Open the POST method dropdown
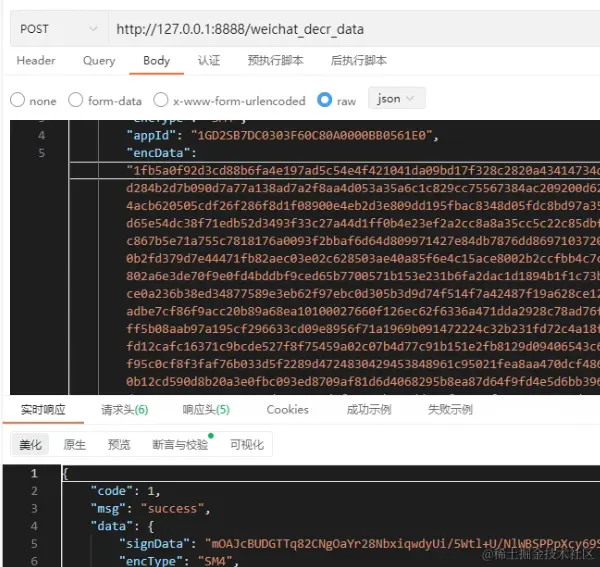The width and height of the screenshot is (600, 567). coord(59,29)
